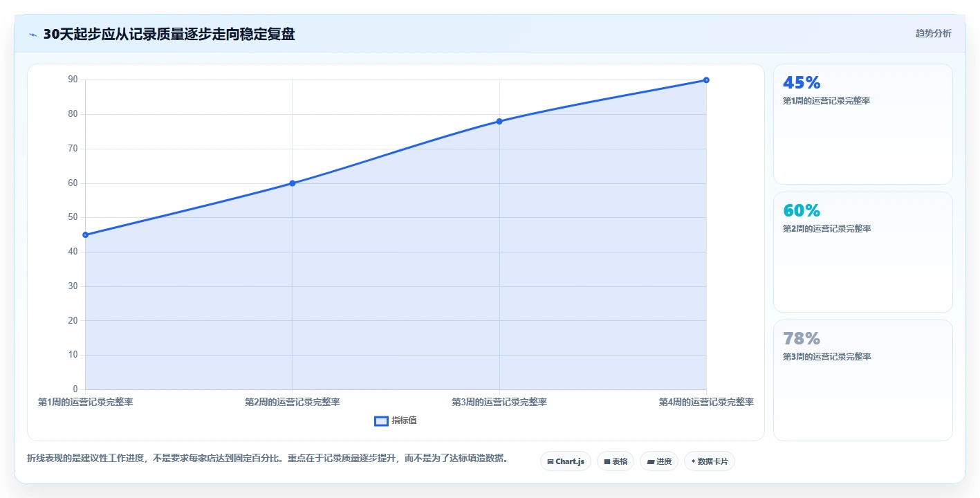
Task: Click the y-axis value 90
Action: coord(73,80)
